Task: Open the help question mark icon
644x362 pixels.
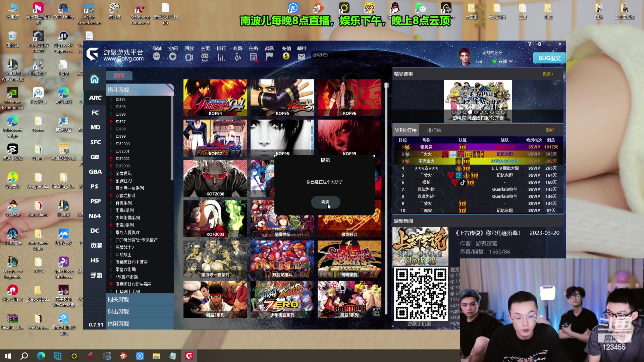Action: point(530,44)
